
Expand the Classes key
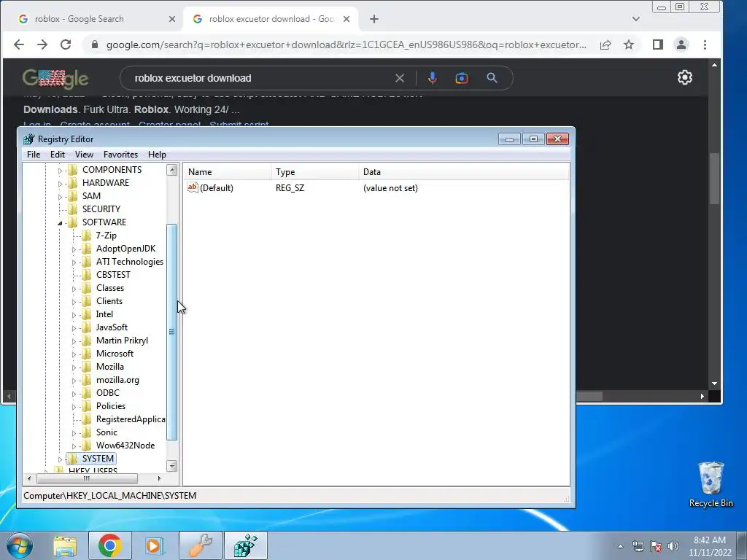click(x=74, y=289)
